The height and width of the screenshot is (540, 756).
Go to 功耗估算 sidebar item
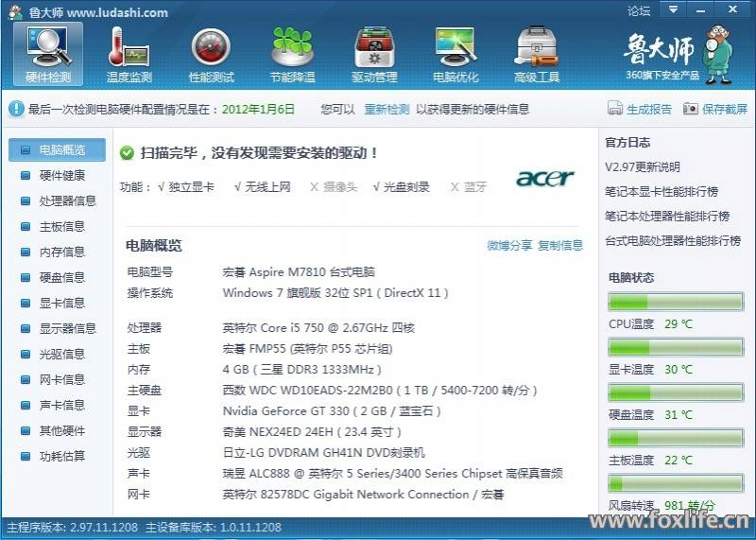(x=61, y=457)
